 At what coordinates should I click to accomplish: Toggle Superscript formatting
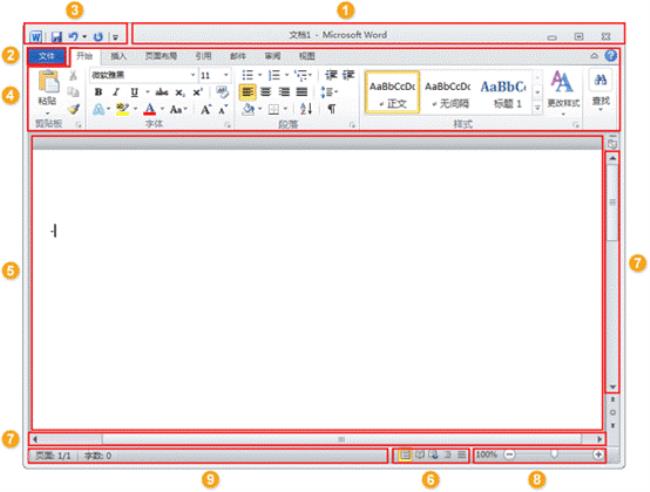tap(197, 92)
